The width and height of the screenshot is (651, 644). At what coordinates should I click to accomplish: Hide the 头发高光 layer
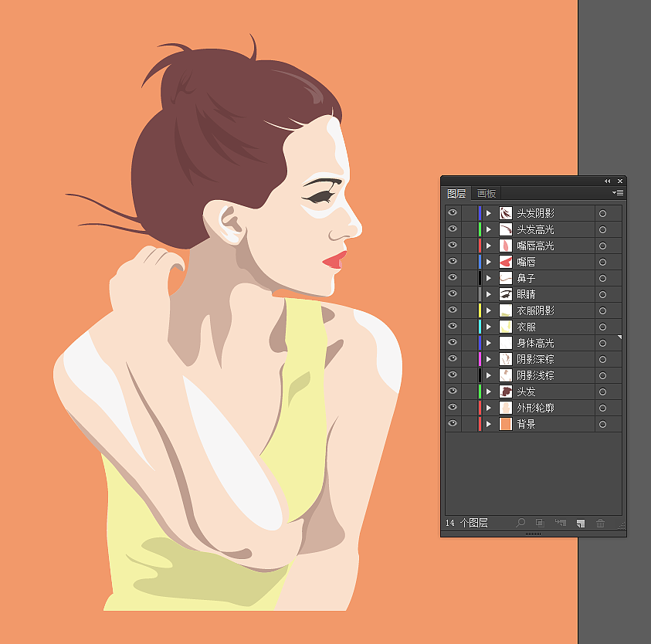point(453,229)
